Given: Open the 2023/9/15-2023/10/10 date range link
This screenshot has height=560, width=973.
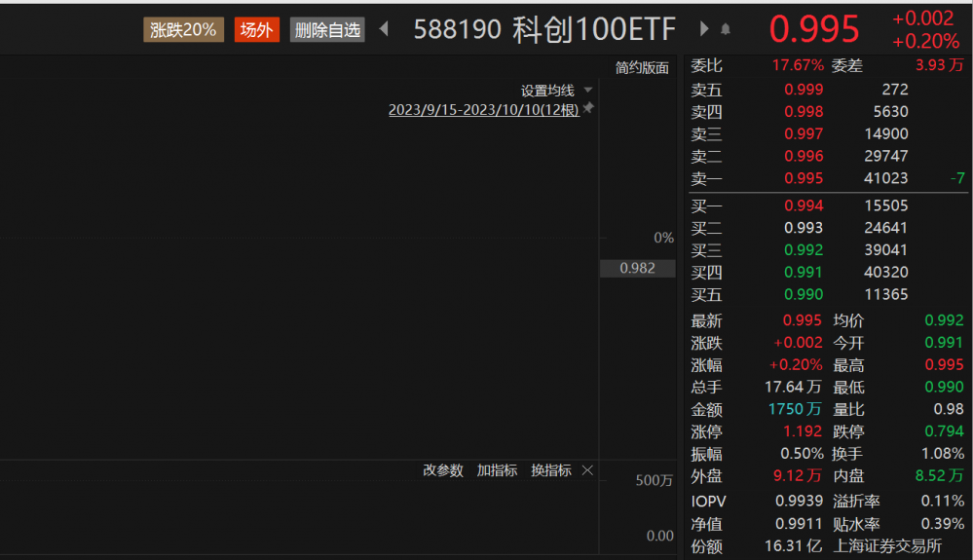Looking at the screenshot, I should click(483, 110).
